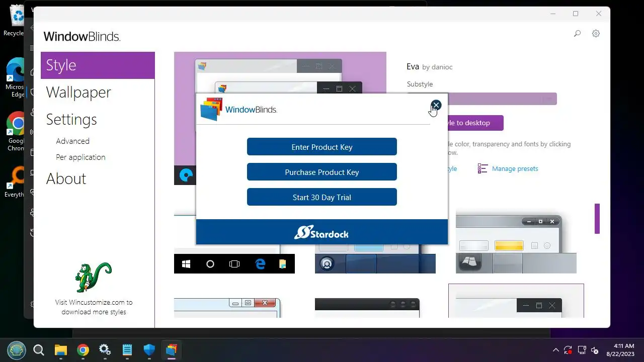The width and height of the screenshot is (644, 362).
Task: Close the WindowBlinds activation dialog
Action: [x=436, y=105]
